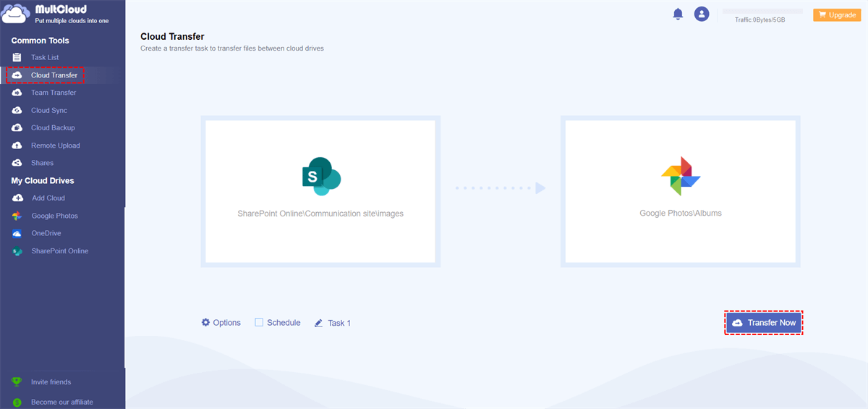Open Cloud Sync tool
868x409 pixels.
(x=49, y=111)
